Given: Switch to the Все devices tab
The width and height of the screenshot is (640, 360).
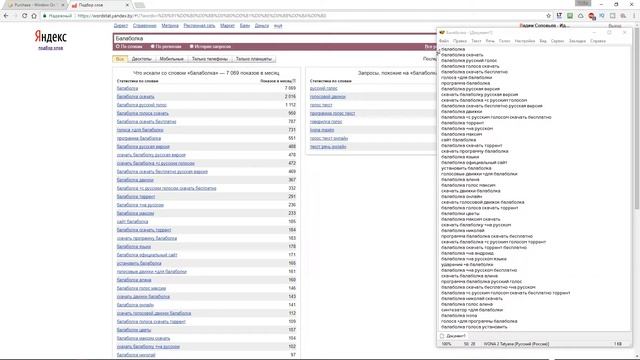Looking at the screenshot, I should pos(120,59).
